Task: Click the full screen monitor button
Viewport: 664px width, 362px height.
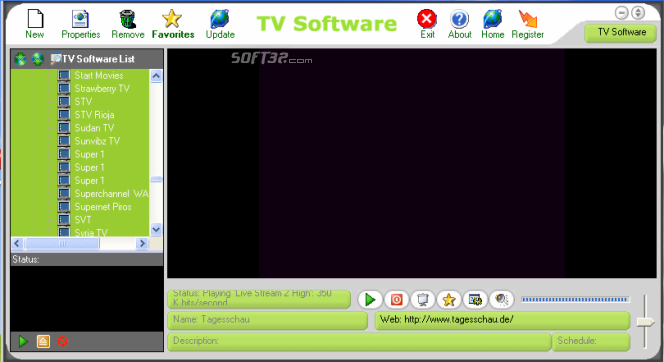Action: point(423,300)
